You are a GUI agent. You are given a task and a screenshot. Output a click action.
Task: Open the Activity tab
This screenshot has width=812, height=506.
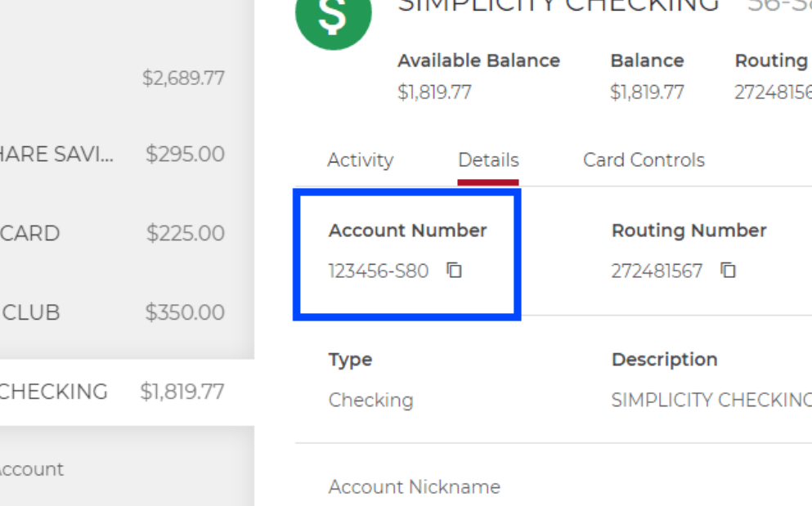point(360,160)
